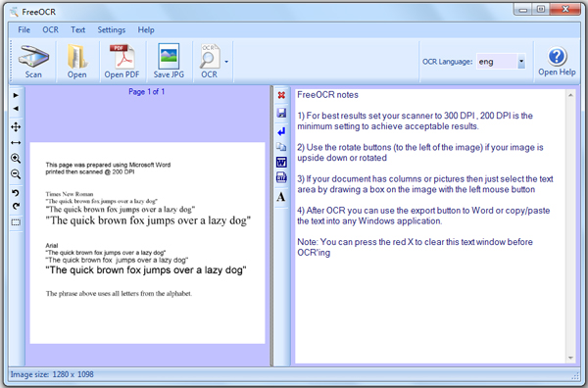This screenshot has height=388, width=588.
Task: Zoom in on the scanned image
Action: click(x=16, y=158)
